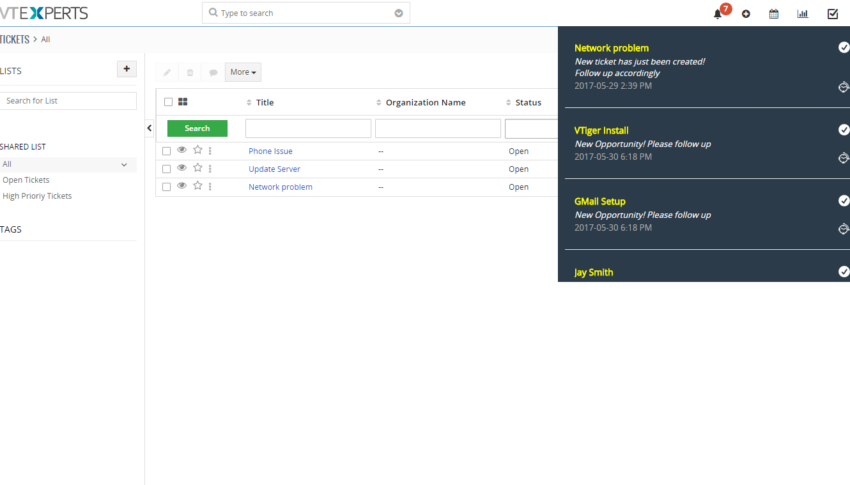Image resolution: width=850 pixels, height=485 pixels.
Task: Click the delete trash toolbar icon
Action: click(x=190, y=72)
